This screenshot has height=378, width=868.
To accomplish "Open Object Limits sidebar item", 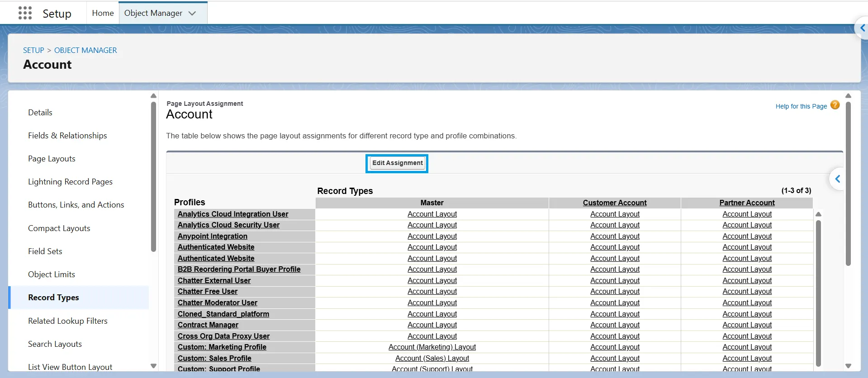I will tap(51, 274).
